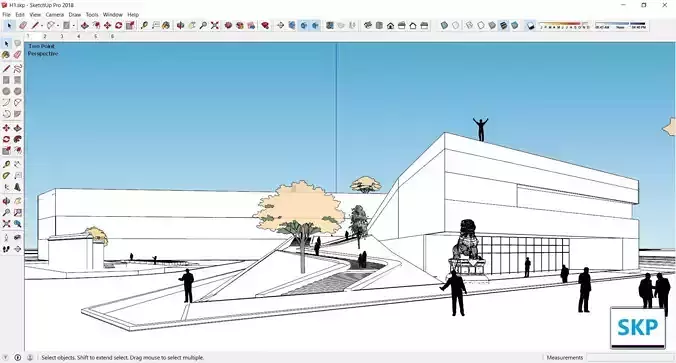Open the Tools menu
The width and height of the screenshot is (676, 363).
pos(92,14)
